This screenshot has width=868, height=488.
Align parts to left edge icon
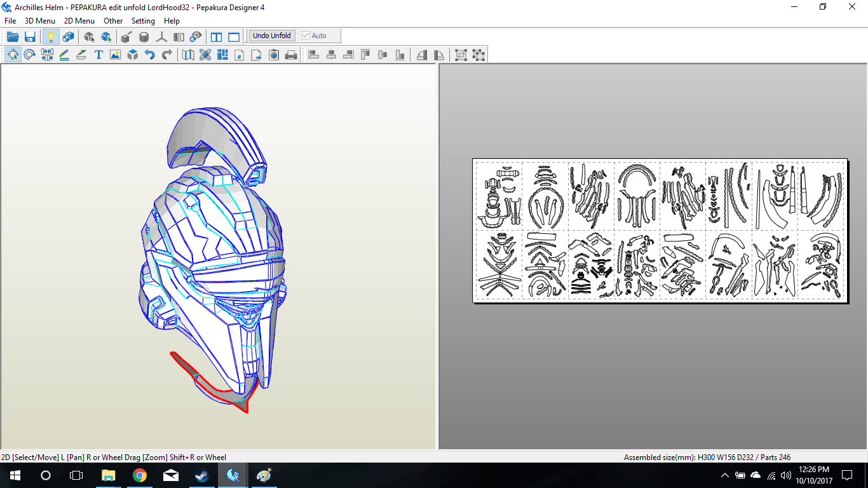pyautogui.click(x=314, y=55)
